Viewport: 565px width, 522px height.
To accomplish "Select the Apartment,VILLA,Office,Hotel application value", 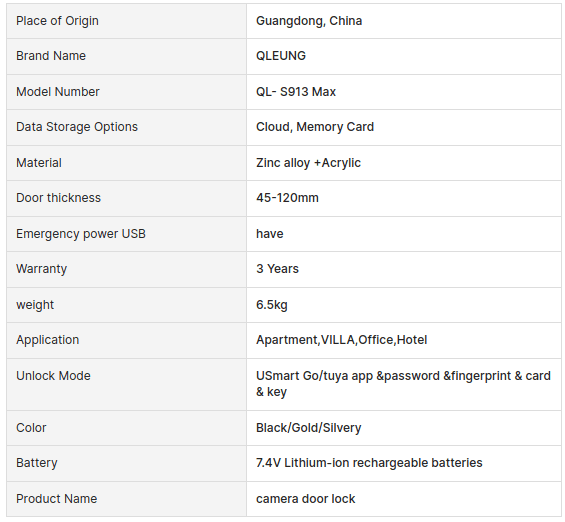I will pos(342,340).
